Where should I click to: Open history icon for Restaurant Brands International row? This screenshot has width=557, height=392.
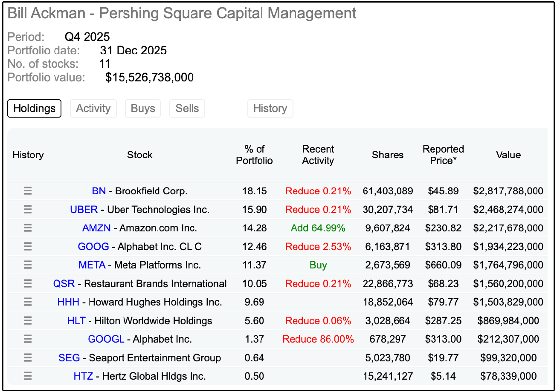click(x=28, y=284)
